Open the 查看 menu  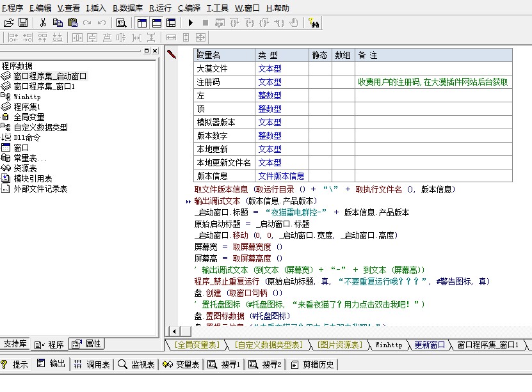(x=69, y=8)
